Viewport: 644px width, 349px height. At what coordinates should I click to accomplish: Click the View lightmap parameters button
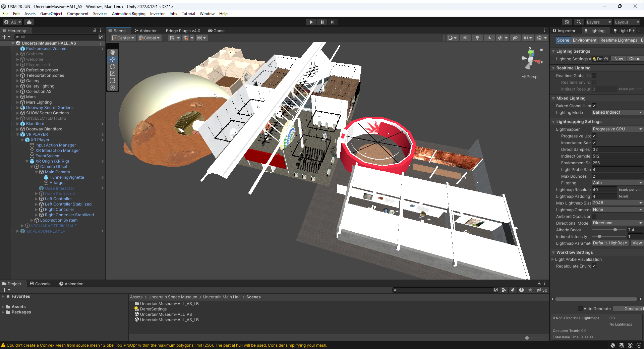click(x=637, y=243)
